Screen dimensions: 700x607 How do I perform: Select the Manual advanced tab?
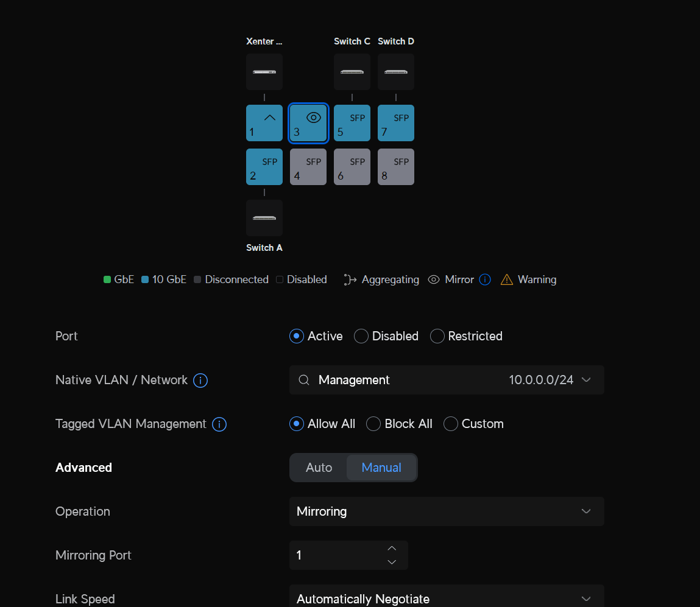click(x=381, y=468)
